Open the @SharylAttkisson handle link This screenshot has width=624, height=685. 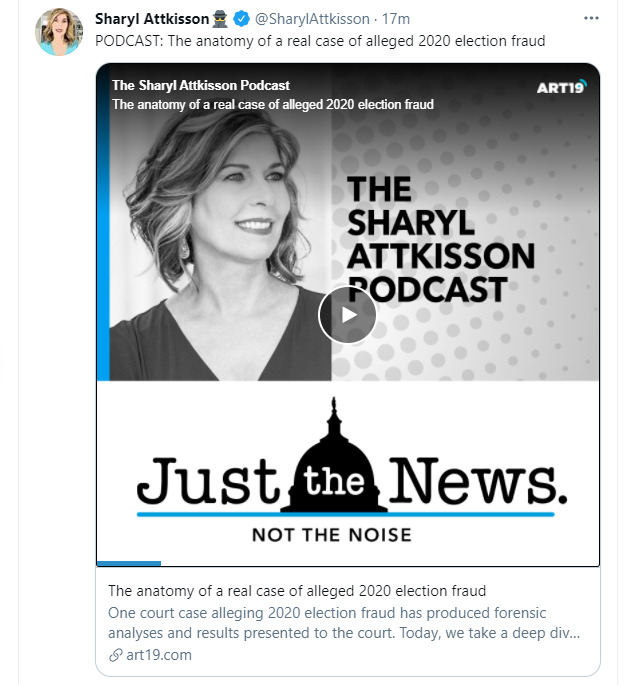click(x=312, y=19)
